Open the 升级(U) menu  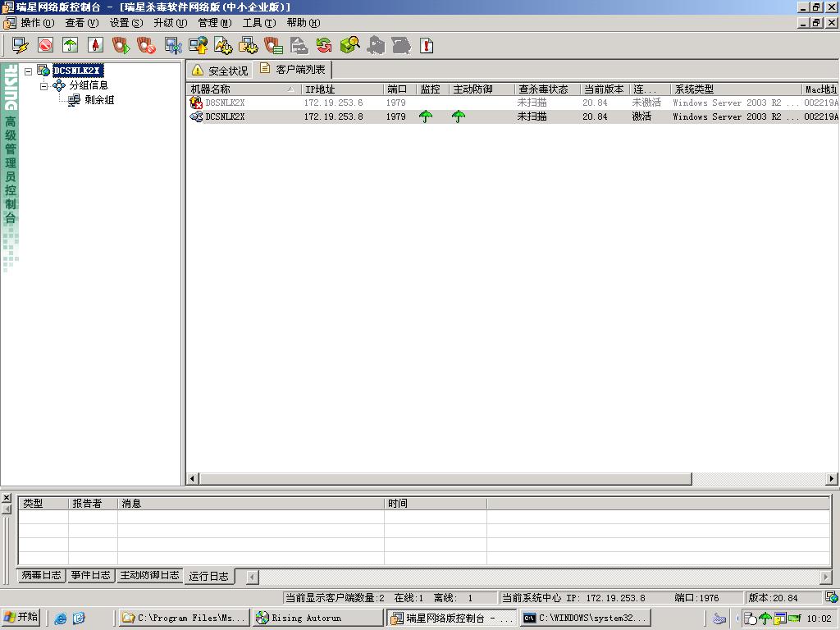pyautogui.click(x=171, y=22)
